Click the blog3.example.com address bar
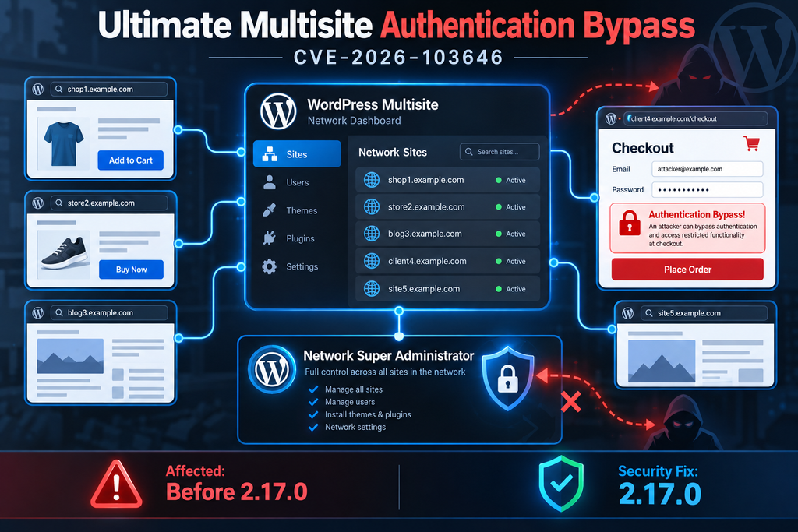The height and width of the screenshot is (532, 798). tap(109, 313)
